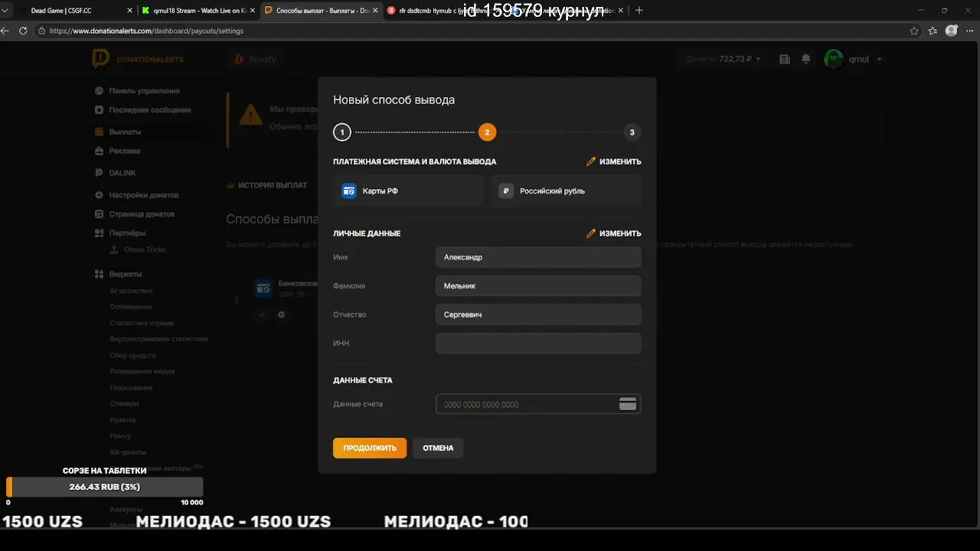Open notifications with the bell icon
The width and height of the screenshot is (980, 551).
tap(805, 59)
